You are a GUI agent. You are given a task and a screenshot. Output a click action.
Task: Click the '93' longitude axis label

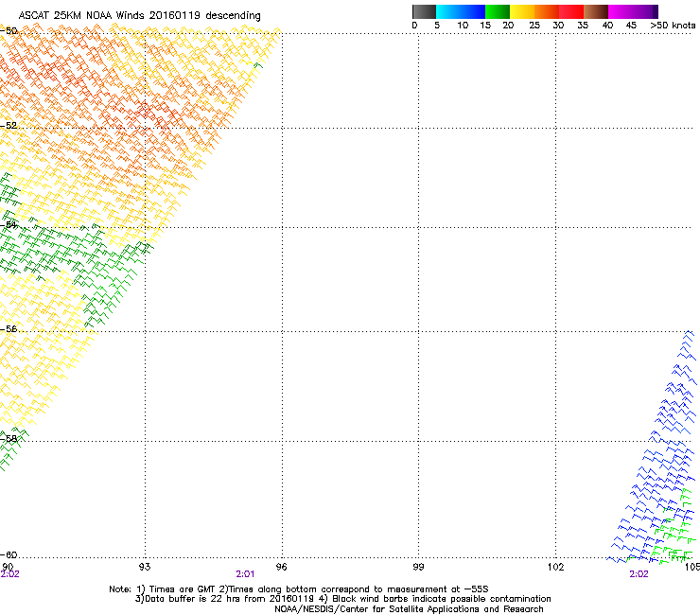(145, 567)
